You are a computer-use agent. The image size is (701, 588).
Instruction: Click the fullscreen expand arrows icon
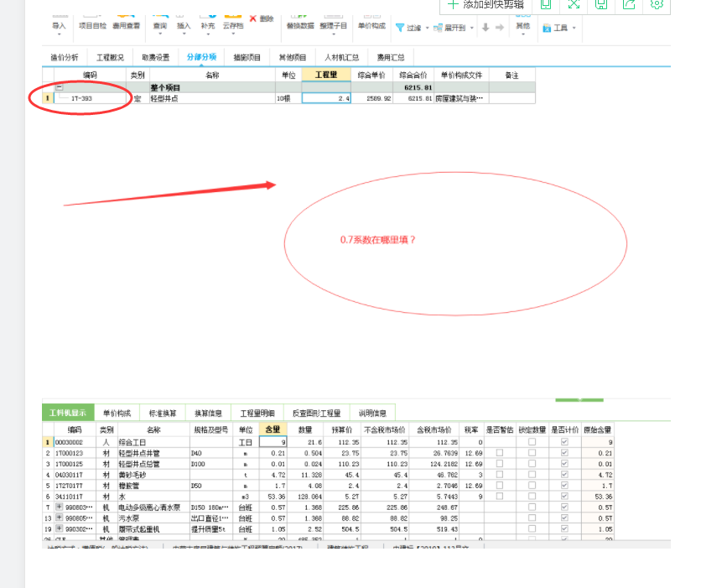[x=574, y=4]
